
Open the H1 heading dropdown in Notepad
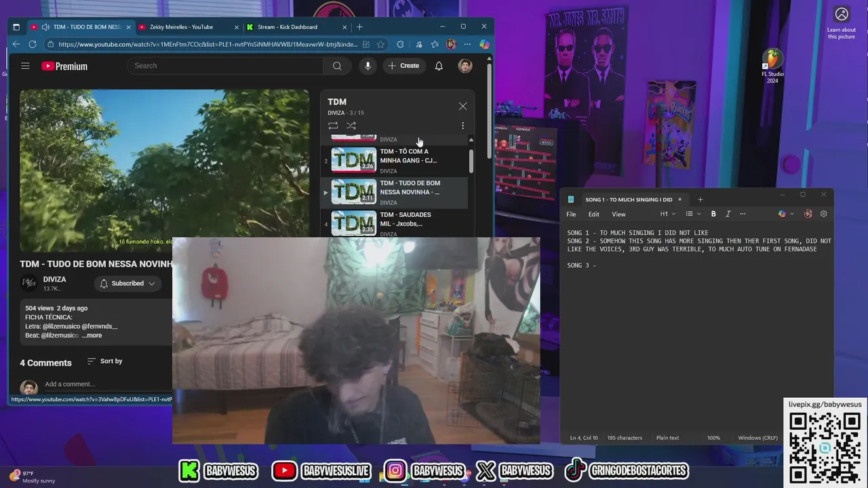click(668, 214)
